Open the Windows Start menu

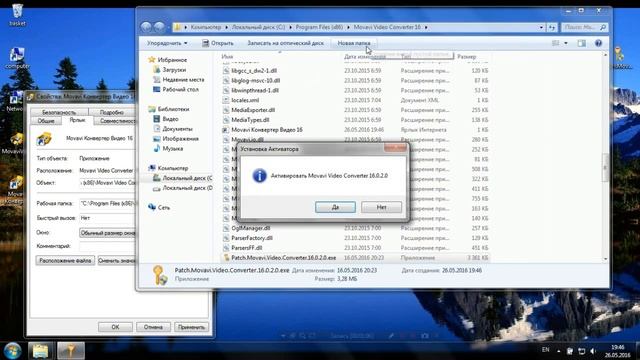pyautogui.click(x=12, y=351)
